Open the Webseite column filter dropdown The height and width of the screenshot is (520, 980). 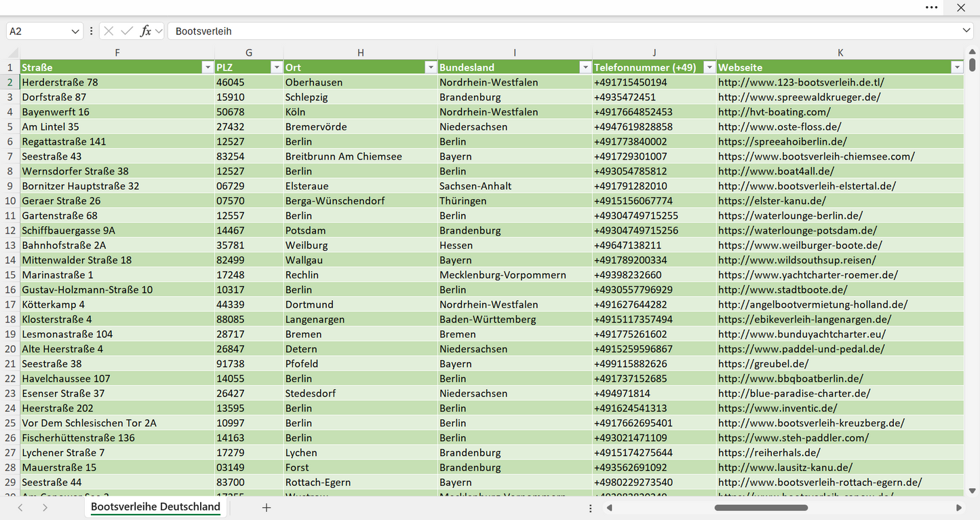pyautogui.click(x=957, y=67)
